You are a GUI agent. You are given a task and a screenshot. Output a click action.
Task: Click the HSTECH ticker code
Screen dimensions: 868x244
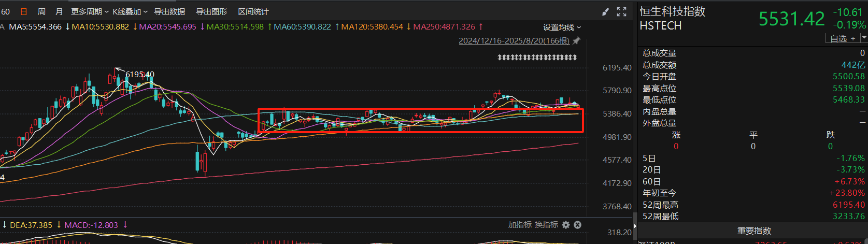(x=661, y=25)
